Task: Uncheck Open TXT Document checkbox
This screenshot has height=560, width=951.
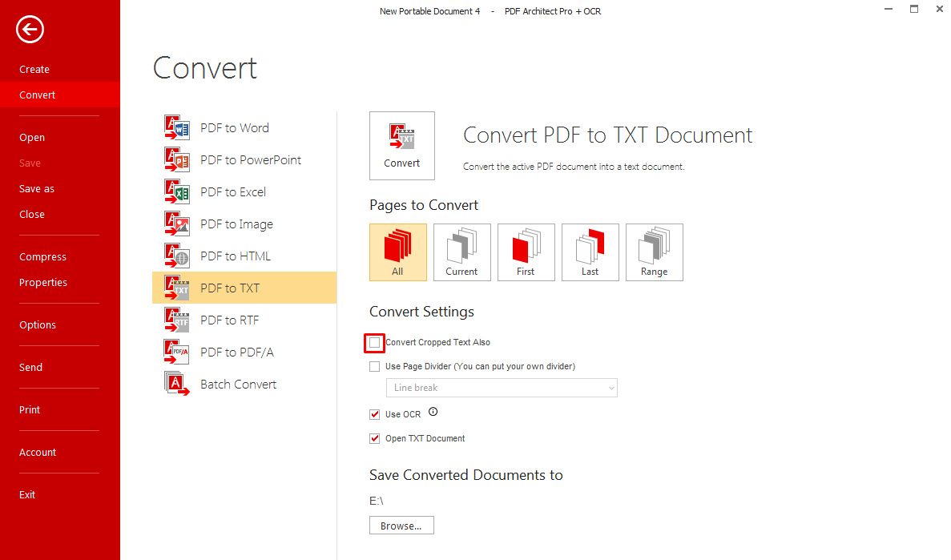Action: (x=375, y=439)
